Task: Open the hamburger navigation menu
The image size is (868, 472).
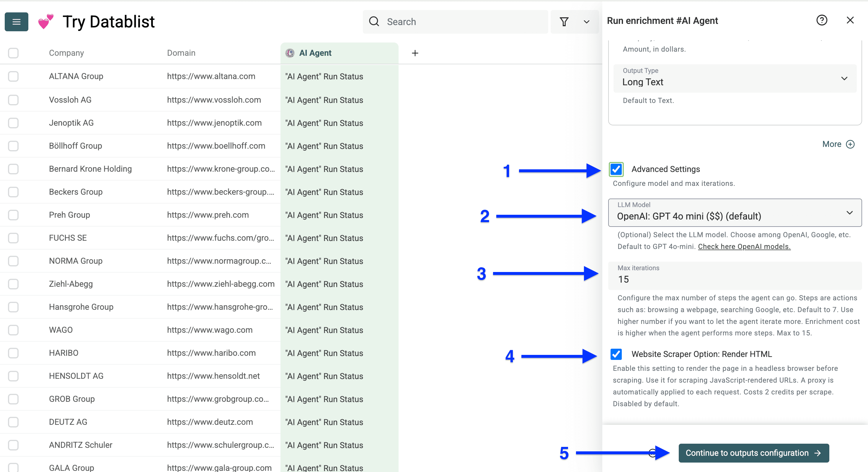Action: 16,22
